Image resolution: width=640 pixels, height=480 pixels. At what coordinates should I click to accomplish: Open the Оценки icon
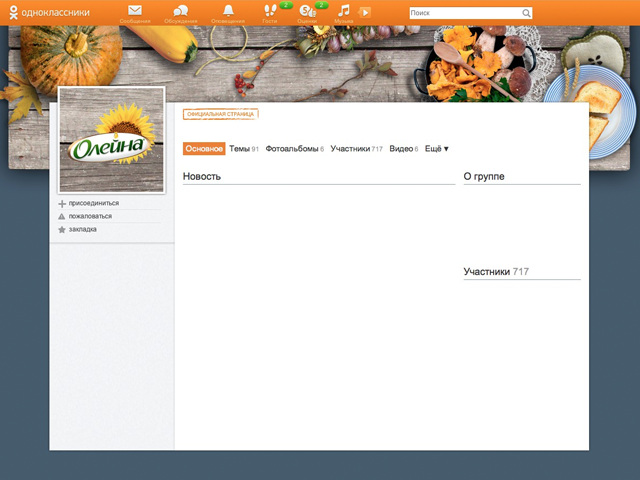pyautogui.click(x=307, y=11)
